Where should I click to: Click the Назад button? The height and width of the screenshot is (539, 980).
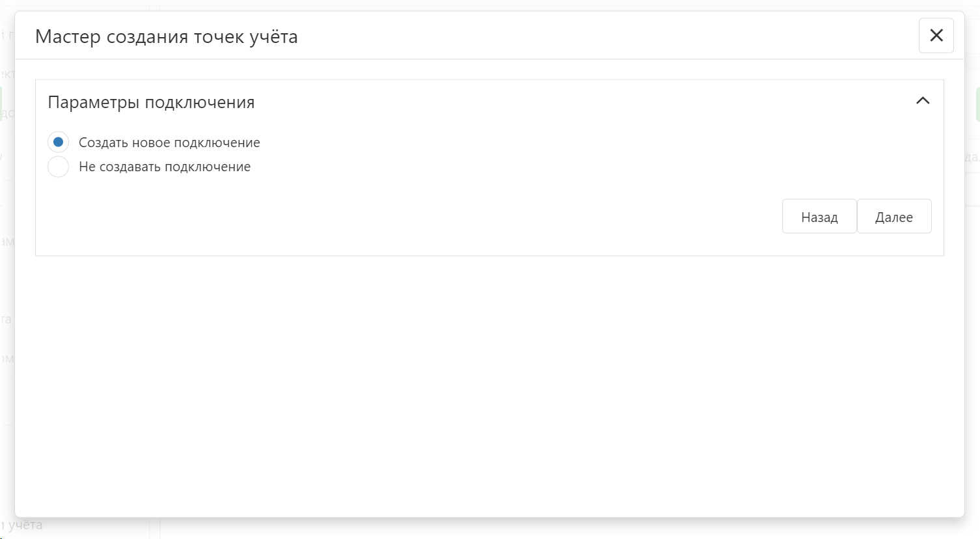[x=819, y=217]
